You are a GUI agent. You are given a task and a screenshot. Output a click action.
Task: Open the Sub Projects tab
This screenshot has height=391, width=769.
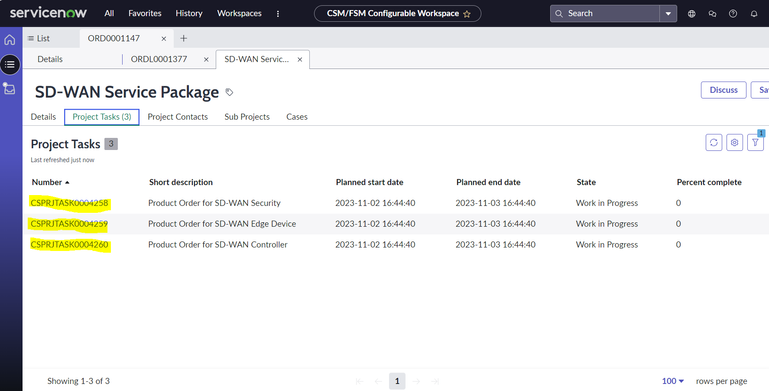[247, 117]
